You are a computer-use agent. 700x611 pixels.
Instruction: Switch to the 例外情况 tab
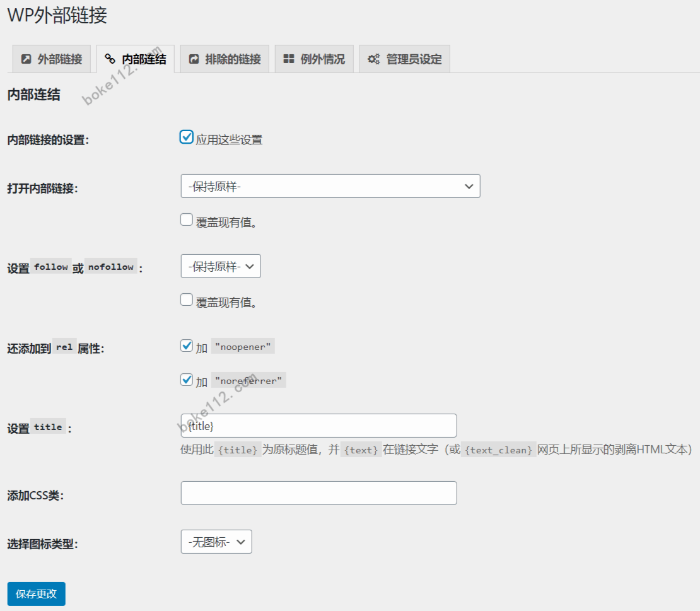tap(314, 58)
